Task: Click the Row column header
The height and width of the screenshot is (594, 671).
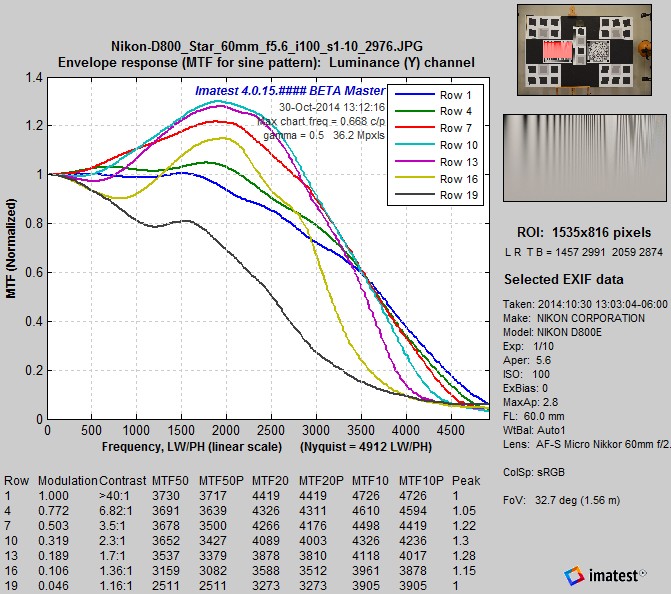Action: [x=16, y=481]
